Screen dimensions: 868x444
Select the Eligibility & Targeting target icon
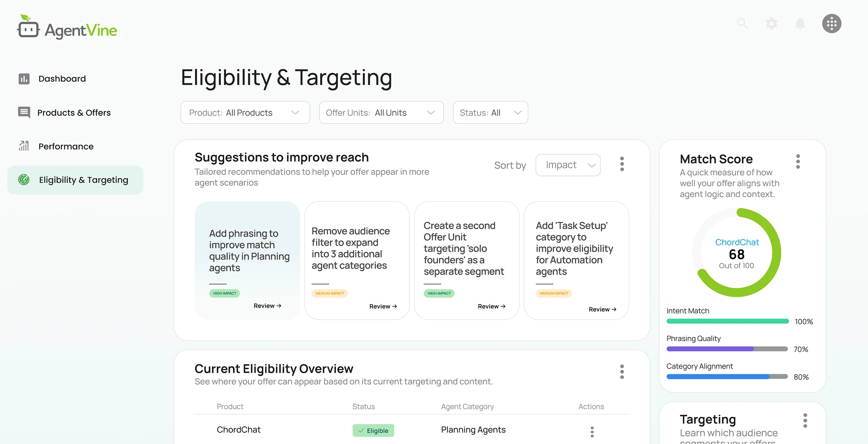[24, 180]
